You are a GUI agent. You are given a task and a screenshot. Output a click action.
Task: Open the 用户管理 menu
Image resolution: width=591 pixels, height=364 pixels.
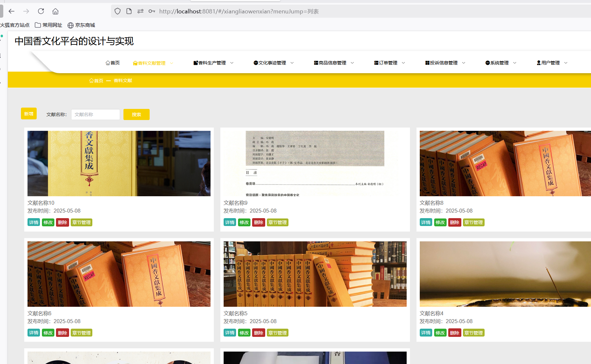552,63
